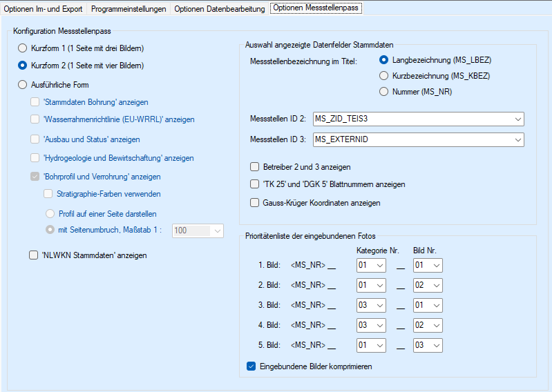This screenshot has height=392, width=552.
Task: Select Langbezeichnung (MS_LBEZ) radio button
Action: [x=383, y=60]
